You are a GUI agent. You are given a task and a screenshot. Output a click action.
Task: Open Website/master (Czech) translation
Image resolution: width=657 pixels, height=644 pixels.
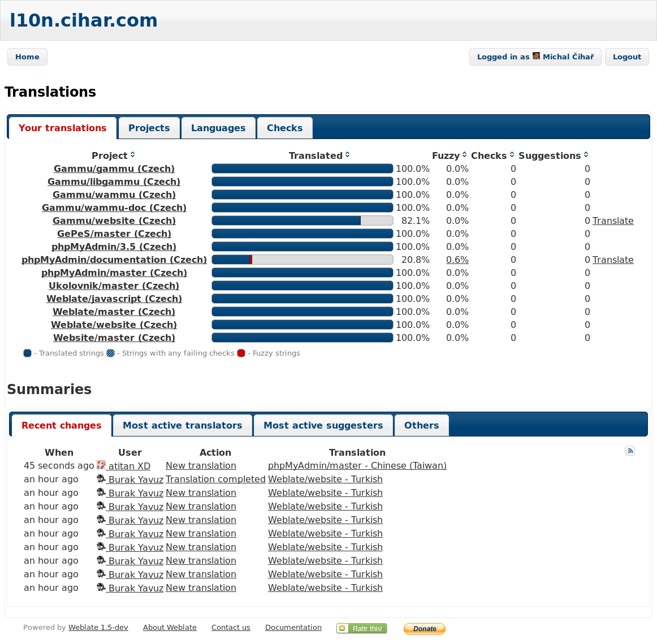(x=114, y=338)
